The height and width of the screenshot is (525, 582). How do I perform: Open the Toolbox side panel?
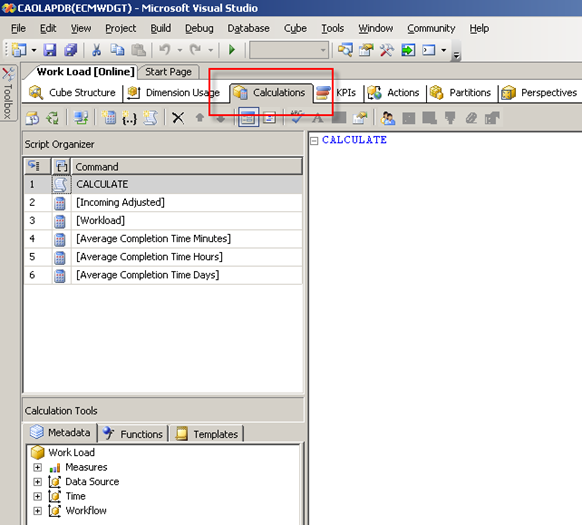pyautogui.click(x=8, y=93)
